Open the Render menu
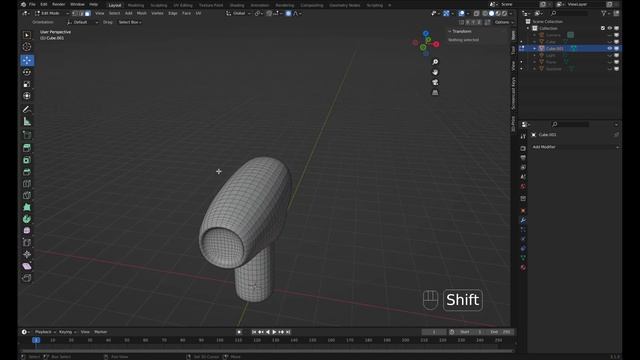 coord(58,4)
